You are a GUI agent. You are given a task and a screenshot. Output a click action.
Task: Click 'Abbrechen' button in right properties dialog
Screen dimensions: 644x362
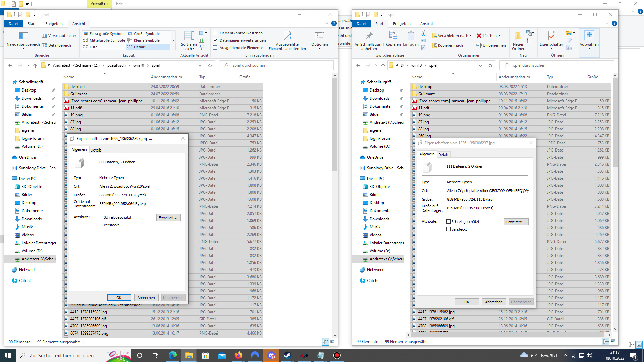[493, 301]
